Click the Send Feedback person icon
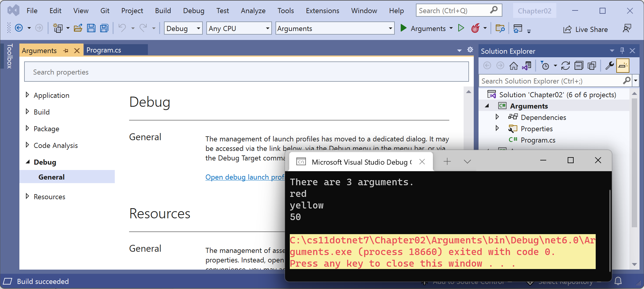This screenshot has width=644, height=289. (627, 28)
